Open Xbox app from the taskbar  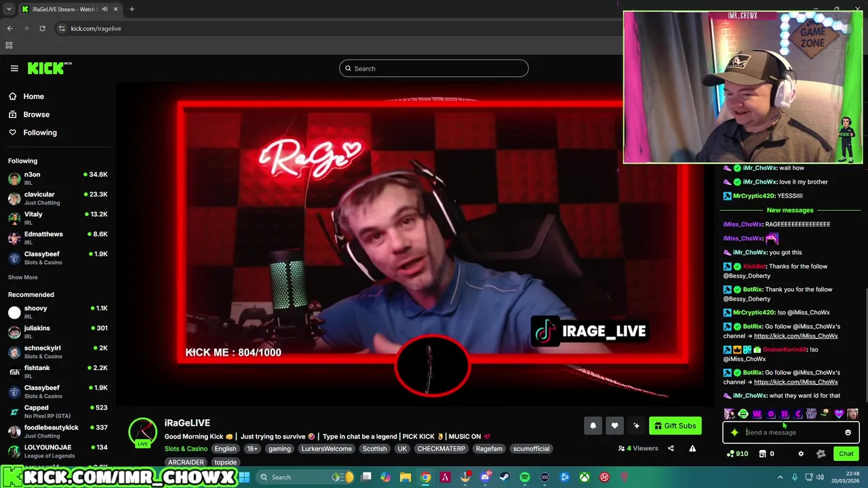click(585, 477)
